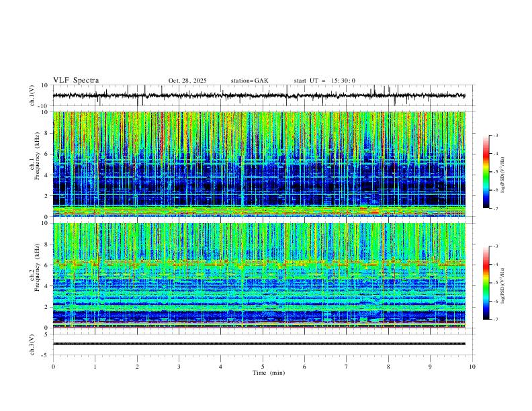The width and height of the screenshot is (532, 411).
Task: Click the color scale bar beside the ch.1 spectrogram
Action: click(486, 172)
